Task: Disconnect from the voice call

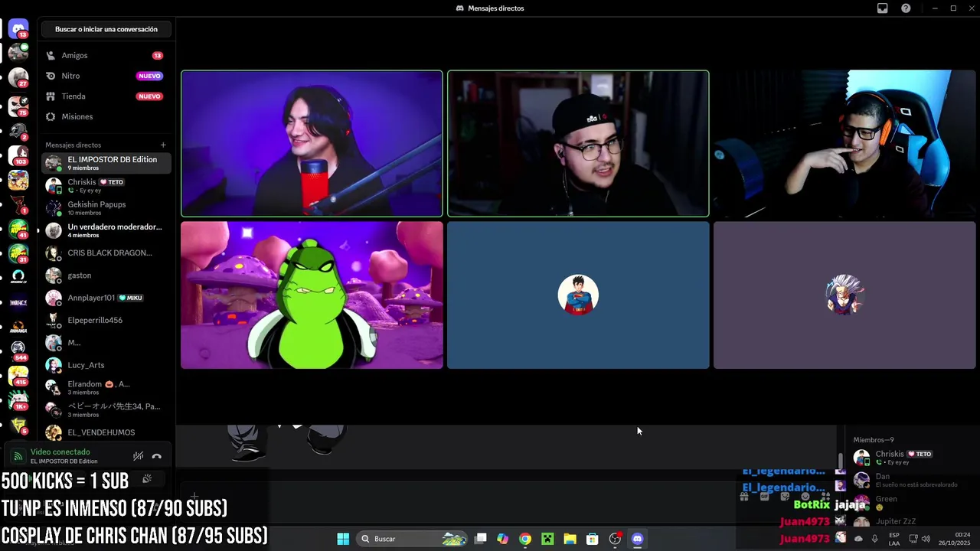Action: (157, 456)
